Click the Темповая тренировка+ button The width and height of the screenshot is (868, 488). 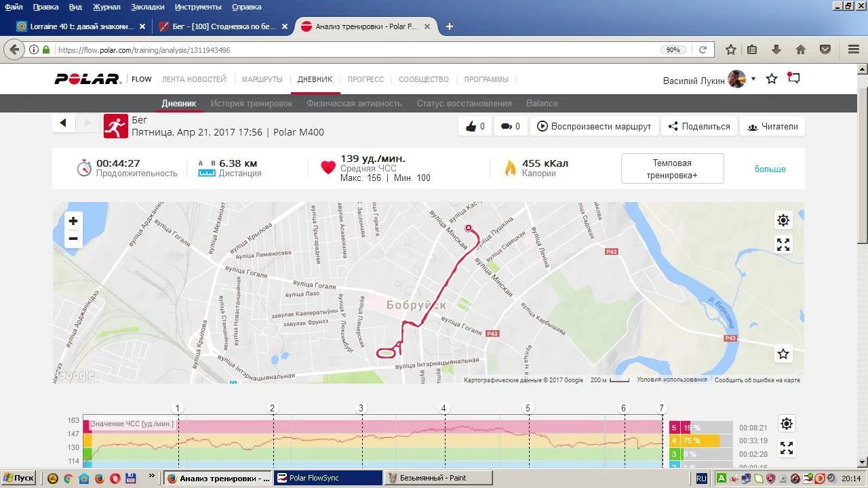pyautogui.click(x=672, y=169)
